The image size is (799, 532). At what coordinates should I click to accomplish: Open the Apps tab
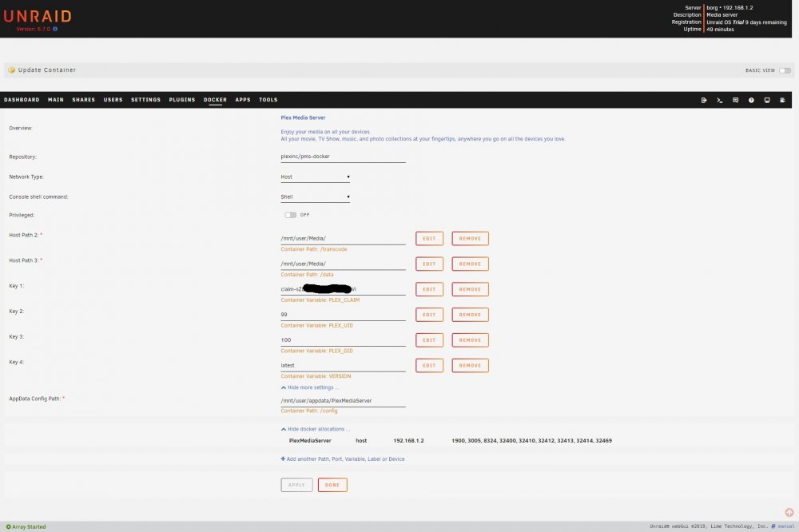243,100
